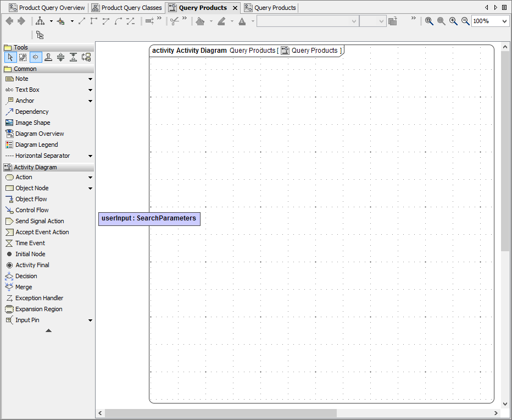This screenshot has height=420, width=512.
Task: Click the Zoom In magnifier button
Action: tap(453, 21)
